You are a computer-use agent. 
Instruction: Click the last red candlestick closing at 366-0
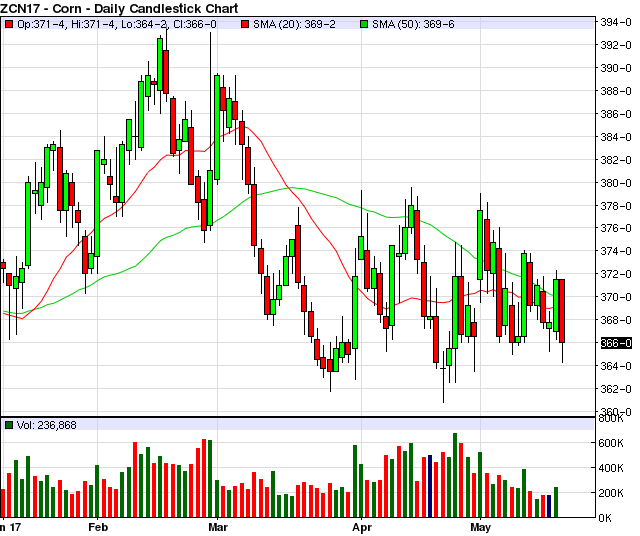(x=562, y=311)
